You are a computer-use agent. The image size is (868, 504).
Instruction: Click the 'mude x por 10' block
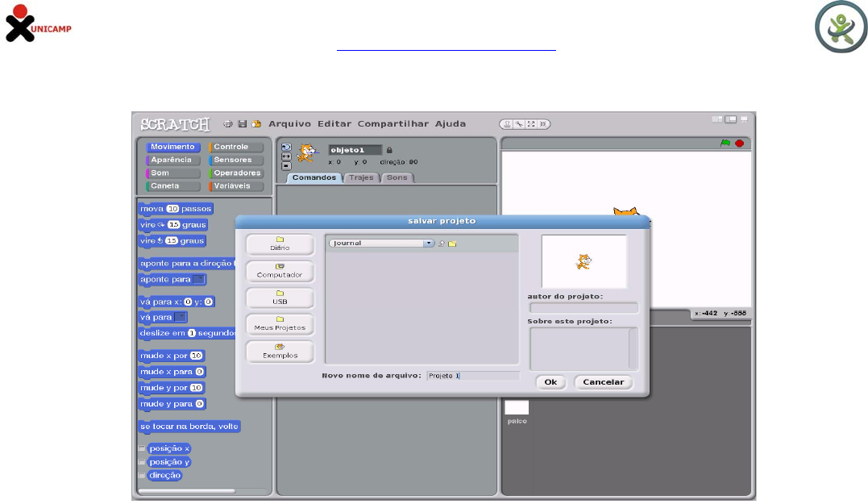click(172, 356)
